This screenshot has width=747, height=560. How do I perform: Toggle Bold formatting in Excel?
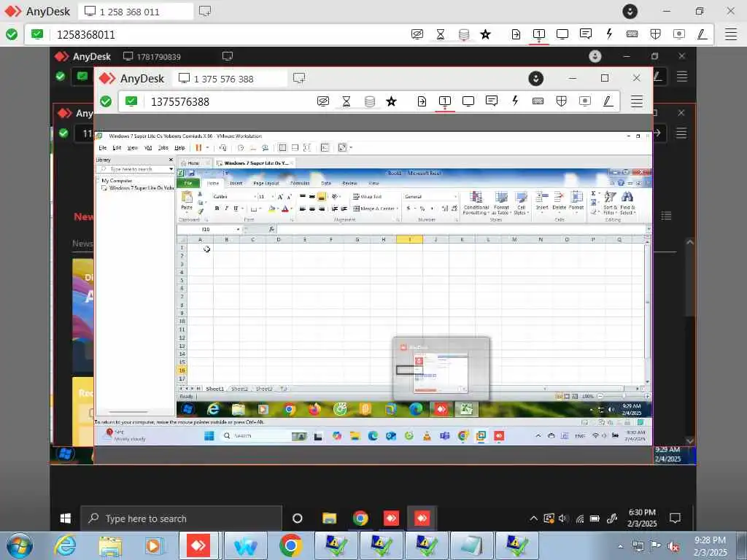coord(217,209)
